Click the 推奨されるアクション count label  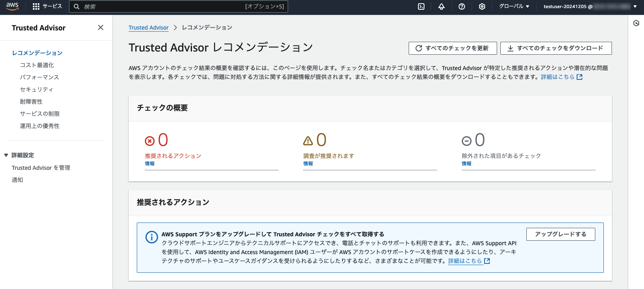pos(173,156)
